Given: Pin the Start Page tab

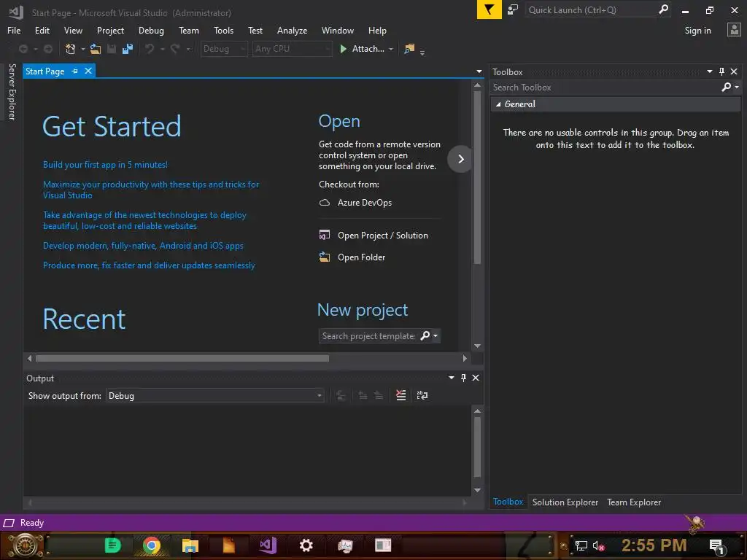Looking at the screenshot, I should [75, 71].
